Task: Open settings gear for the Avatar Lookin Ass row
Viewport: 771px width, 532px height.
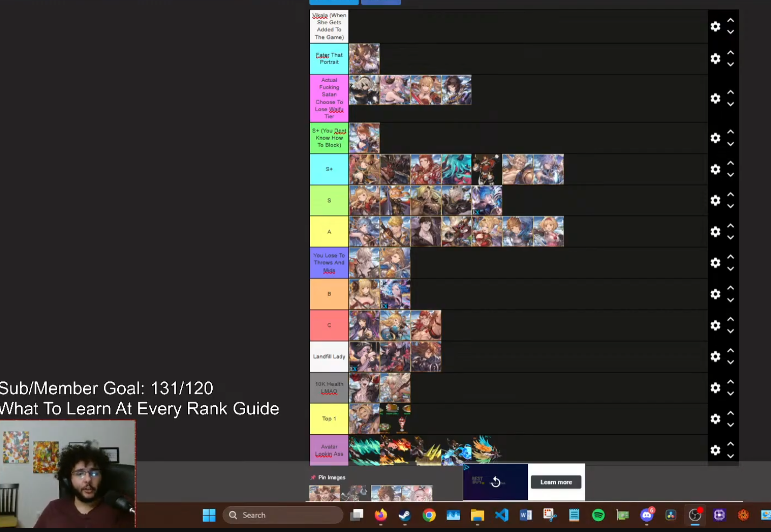Action: click(x=715, y=450)
